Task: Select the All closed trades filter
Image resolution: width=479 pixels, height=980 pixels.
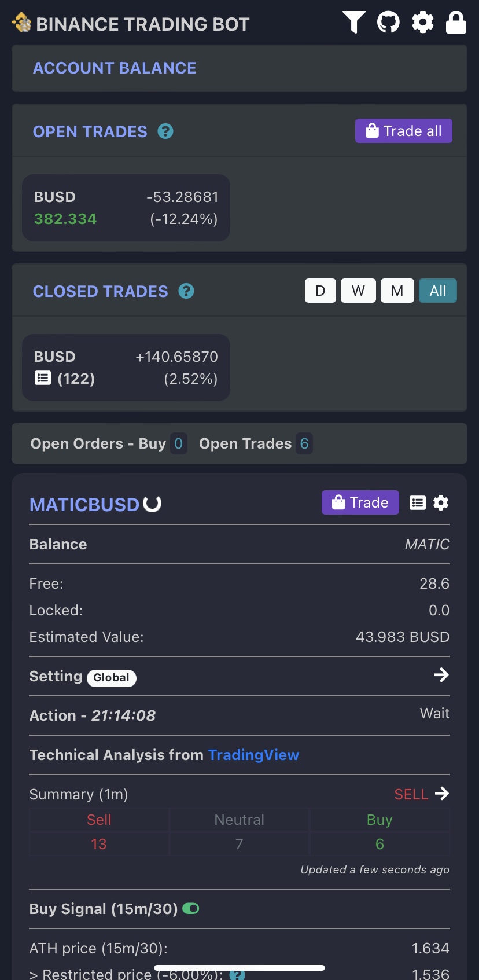Action: tap(437, 291)
